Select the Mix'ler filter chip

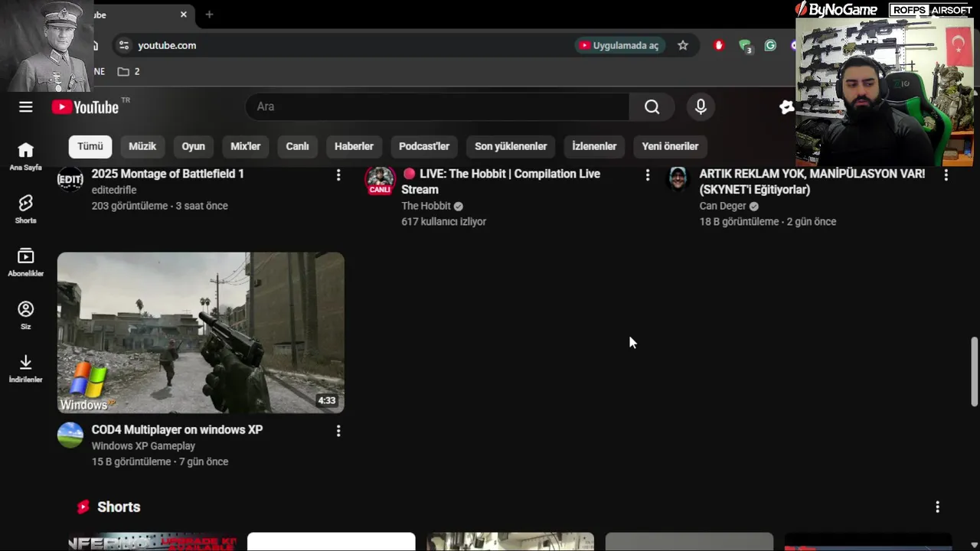[246, 146]
